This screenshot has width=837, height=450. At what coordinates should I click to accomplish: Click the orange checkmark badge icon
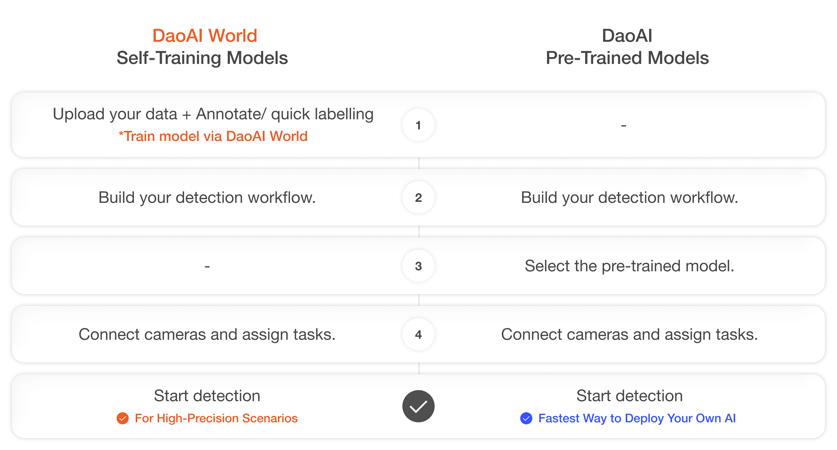pyautogui.click(x=122, y=418)
